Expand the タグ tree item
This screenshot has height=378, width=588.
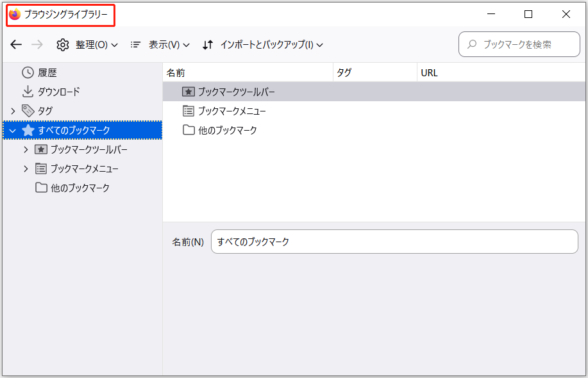tap(13, 111)
